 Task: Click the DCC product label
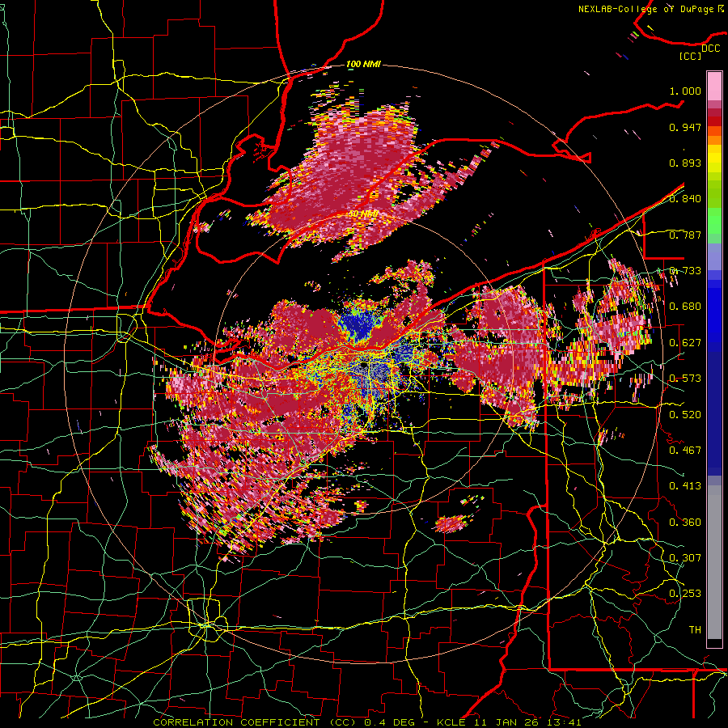tap(710, 49)
